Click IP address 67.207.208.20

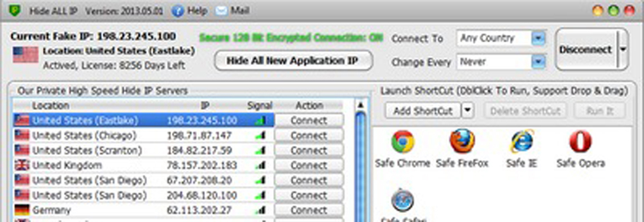199,180
